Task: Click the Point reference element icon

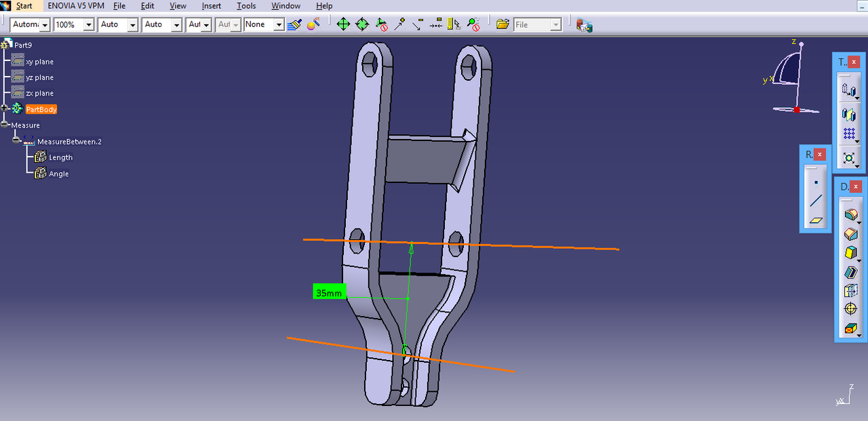Action: (816, 182)
